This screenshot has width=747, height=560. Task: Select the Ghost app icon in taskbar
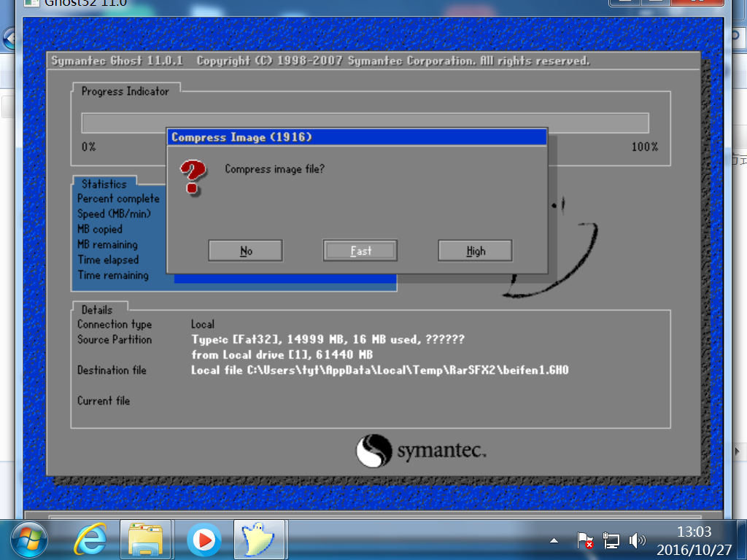coord(260,540)
